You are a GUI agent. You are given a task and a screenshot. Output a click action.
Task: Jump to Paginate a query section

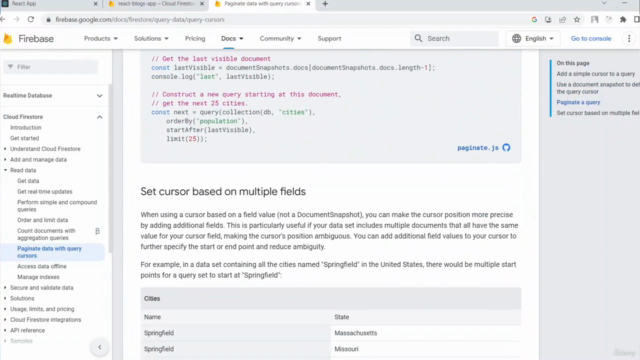point(578,102)
